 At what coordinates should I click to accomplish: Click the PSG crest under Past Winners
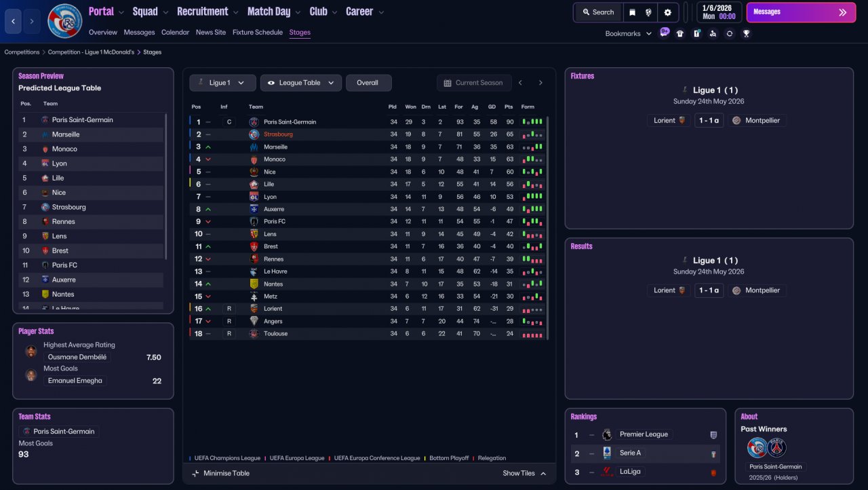(776, 448)
